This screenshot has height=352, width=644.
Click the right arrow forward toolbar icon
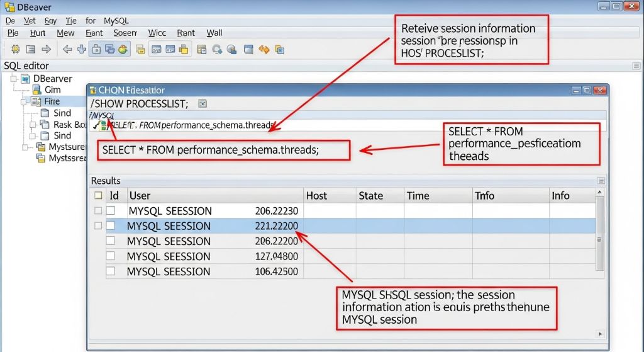[x=47, y=49]
